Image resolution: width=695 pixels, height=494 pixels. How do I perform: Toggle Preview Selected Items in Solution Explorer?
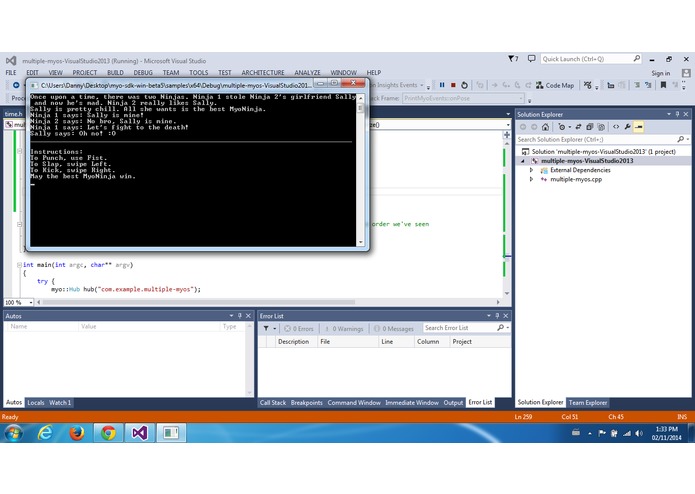[639, 127]
